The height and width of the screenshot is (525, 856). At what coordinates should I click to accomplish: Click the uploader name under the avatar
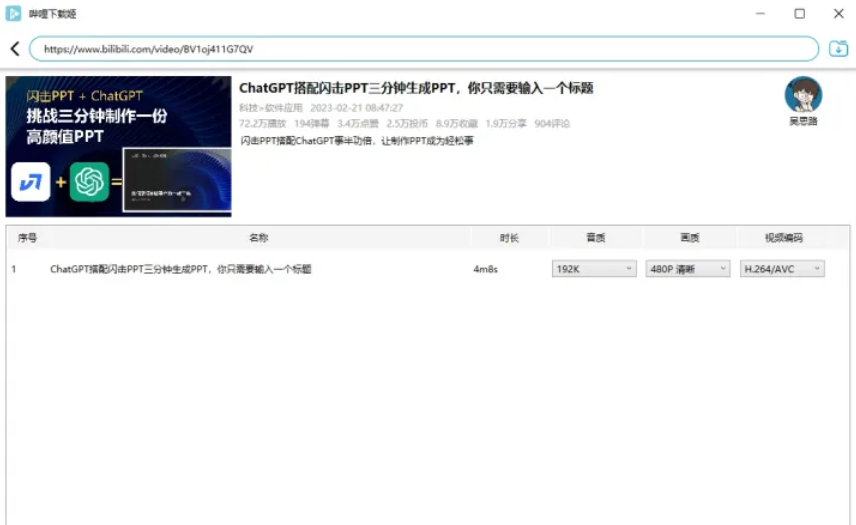(803, 121)
